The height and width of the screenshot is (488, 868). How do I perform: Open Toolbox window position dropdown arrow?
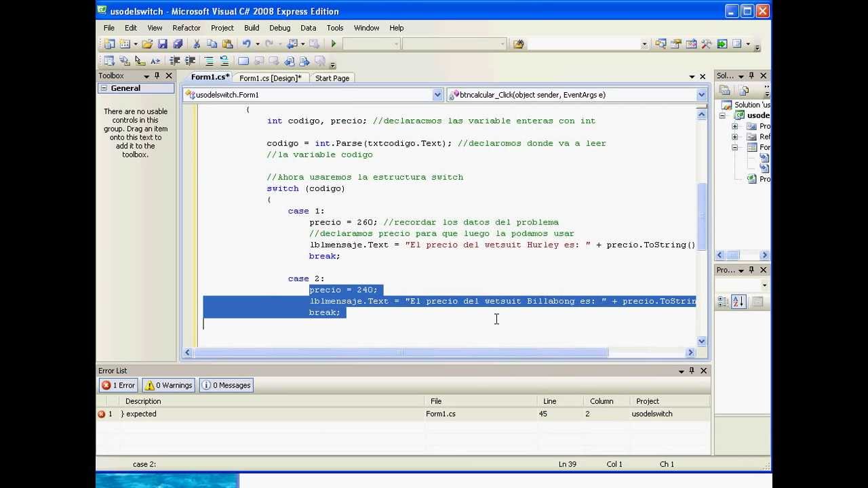coord(146,76)
